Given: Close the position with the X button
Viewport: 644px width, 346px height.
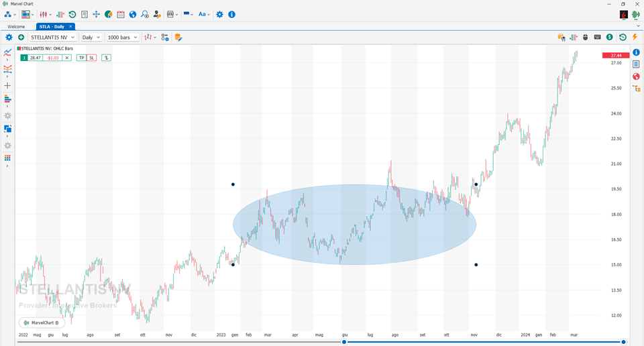Looking at the screenshot, I should pyautogui.click(x=67, y=58).
